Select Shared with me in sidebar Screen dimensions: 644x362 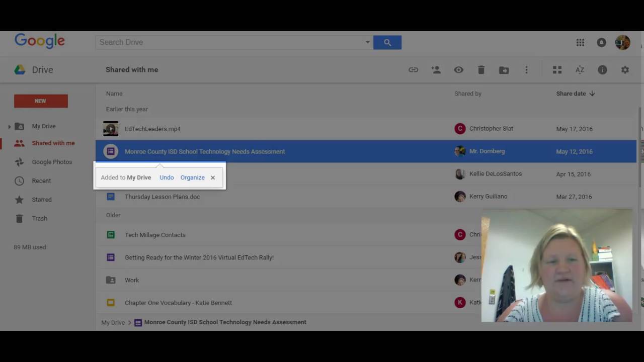tap(53, 143)
